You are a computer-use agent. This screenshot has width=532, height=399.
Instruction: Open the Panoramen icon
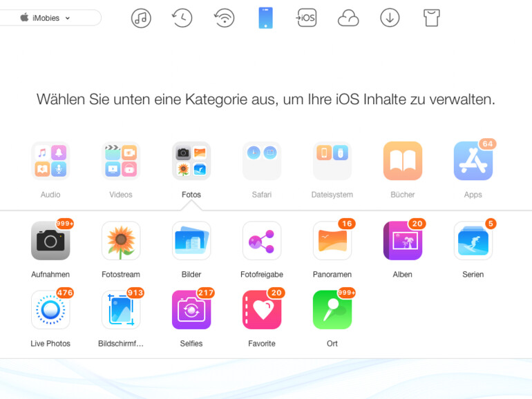pyautogui.click(x=332, y=241)
